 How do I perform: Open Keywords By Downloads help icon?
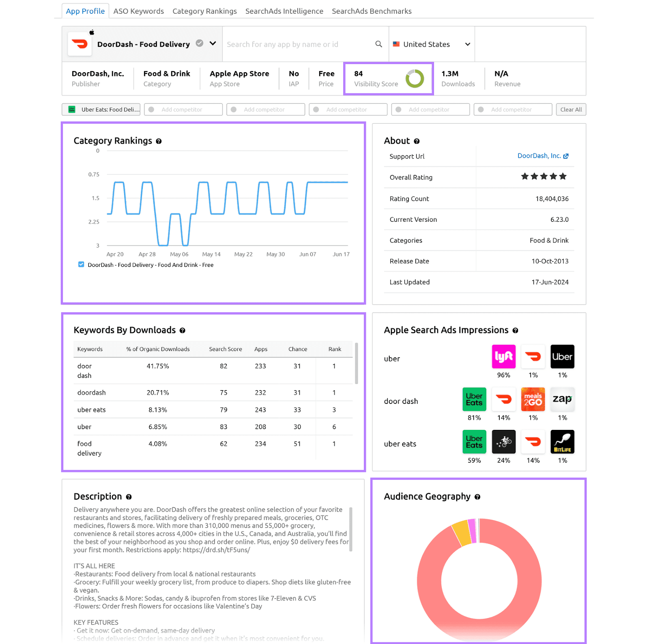[183, 331]
